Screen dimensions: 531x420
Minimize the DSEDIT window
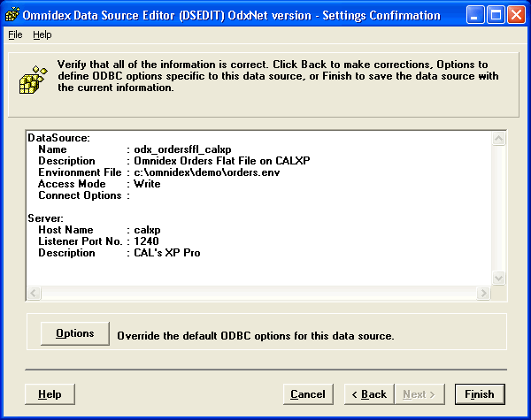tap(474, 15)
